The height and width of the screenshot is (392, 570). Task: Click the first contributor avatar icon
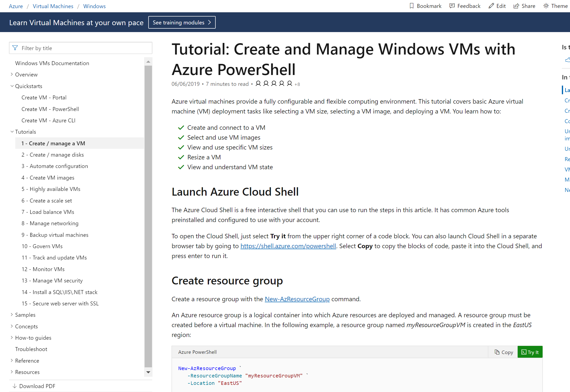click(258, 84)
